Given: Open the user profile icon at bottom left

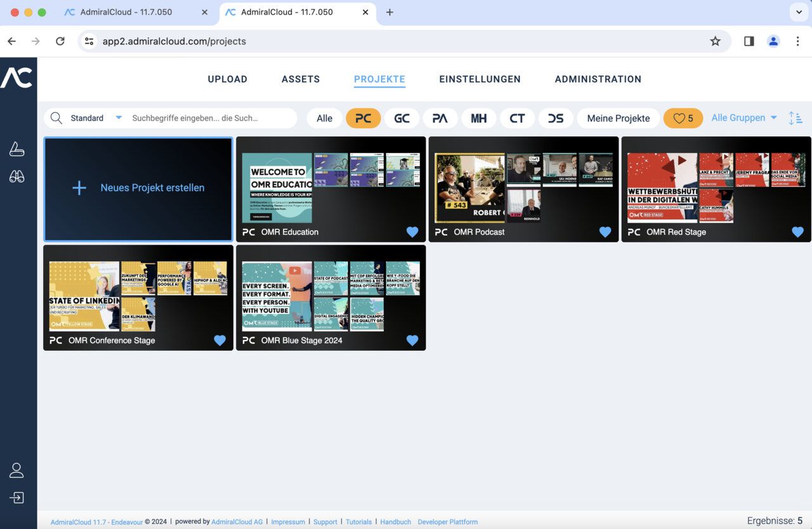Looking at the screenshot, I should 17,469.
